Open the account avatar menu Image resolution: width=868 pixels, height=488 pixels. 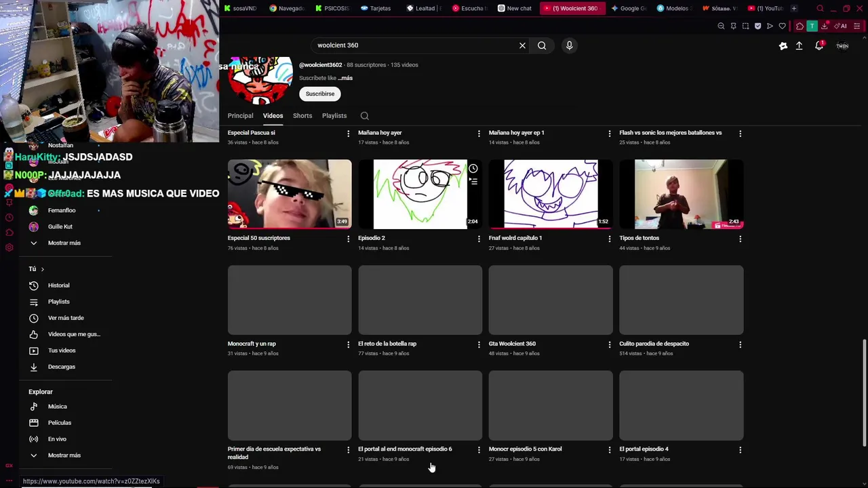click(x=842, y=45)
